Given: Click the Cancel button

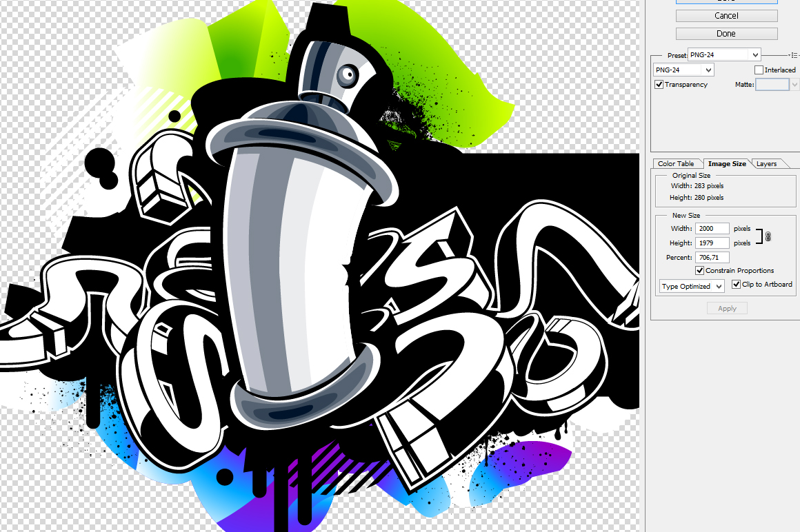Looking at the screenshot, I should pyautogui.click(x=726, y=15).
